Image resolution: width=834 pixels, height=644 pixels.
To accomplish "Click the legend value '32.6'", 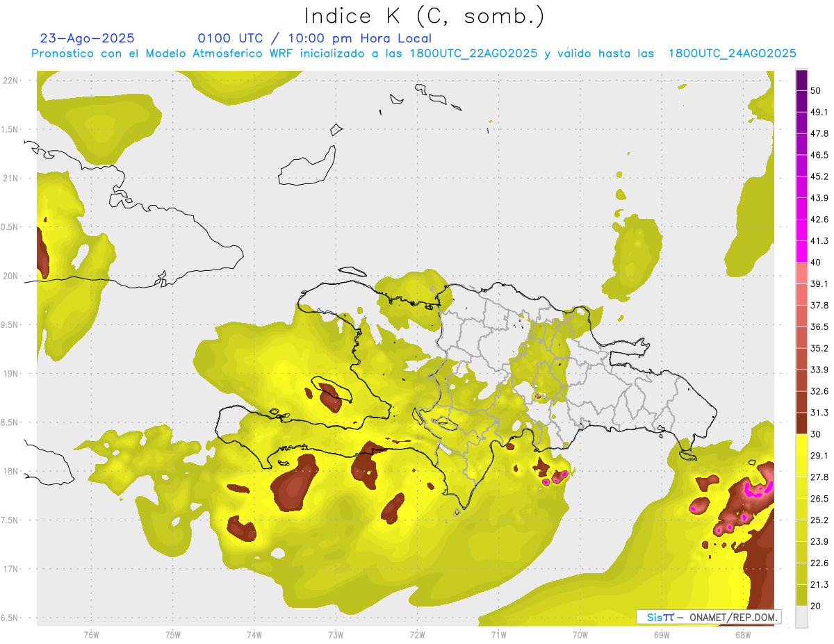I will 819,391.
